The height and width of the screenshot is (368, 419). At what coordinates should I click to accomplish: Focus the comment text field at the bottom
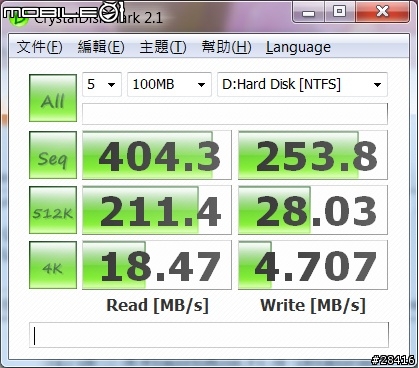[209, 335]
